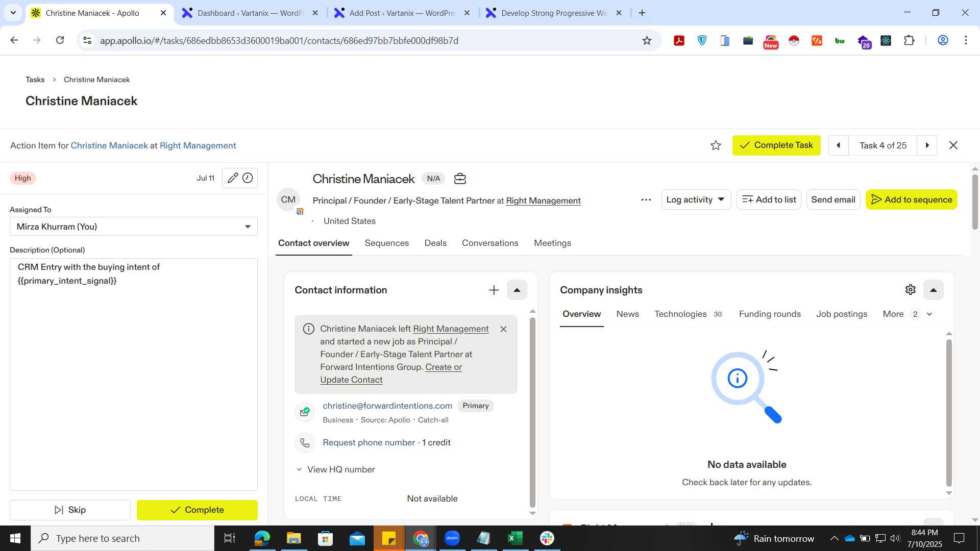Open the Chrome profile icon

943,40
